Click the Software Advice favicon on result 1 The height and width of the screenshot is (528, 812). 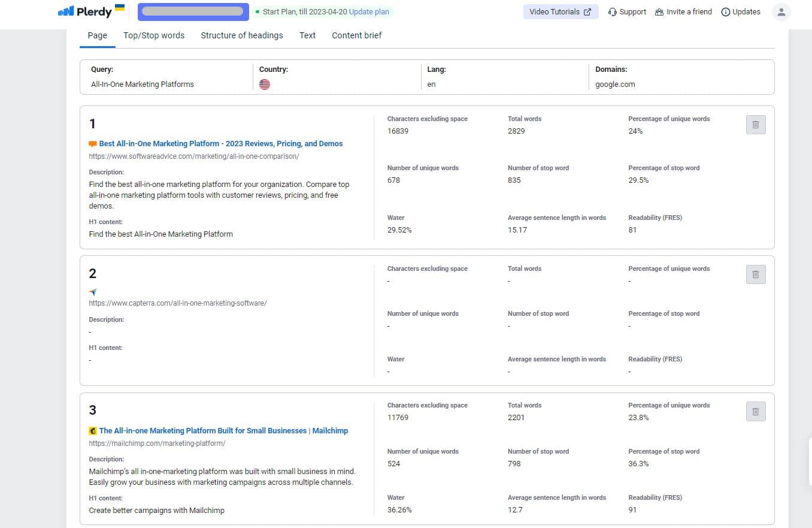93,144
